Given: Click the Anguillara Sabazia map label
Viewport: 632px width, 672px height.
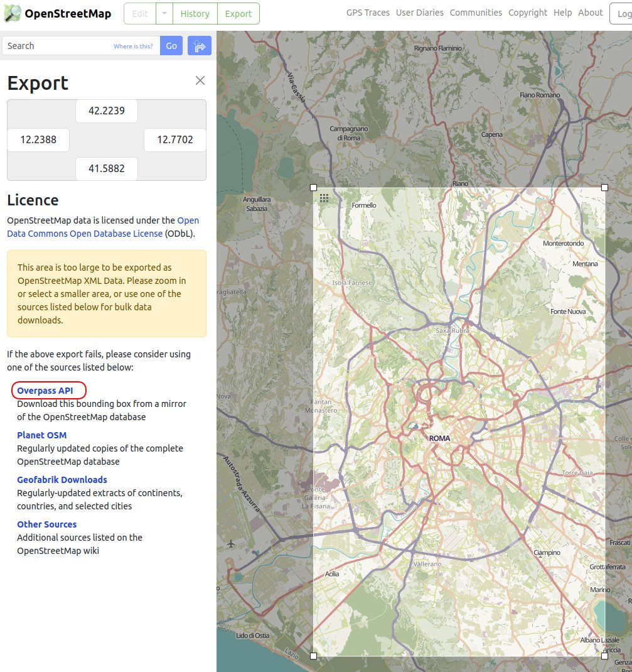Looking at the screenshot, I should [257, 204].
